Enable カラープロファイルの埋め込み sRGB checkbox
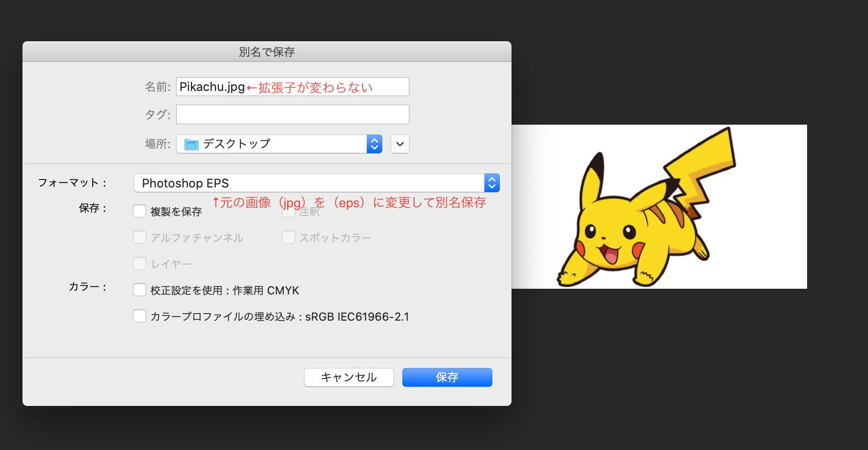Screen dimensions: 868x450 coord(140,316)
